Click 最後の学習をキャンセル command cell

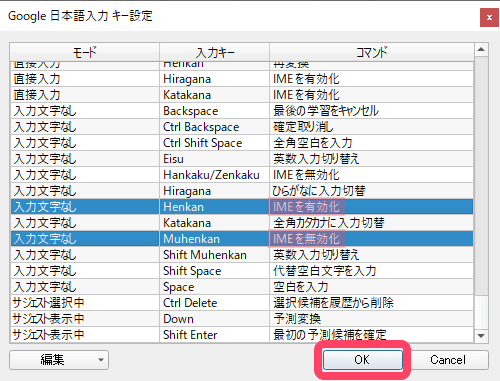[x=371, y=111]
